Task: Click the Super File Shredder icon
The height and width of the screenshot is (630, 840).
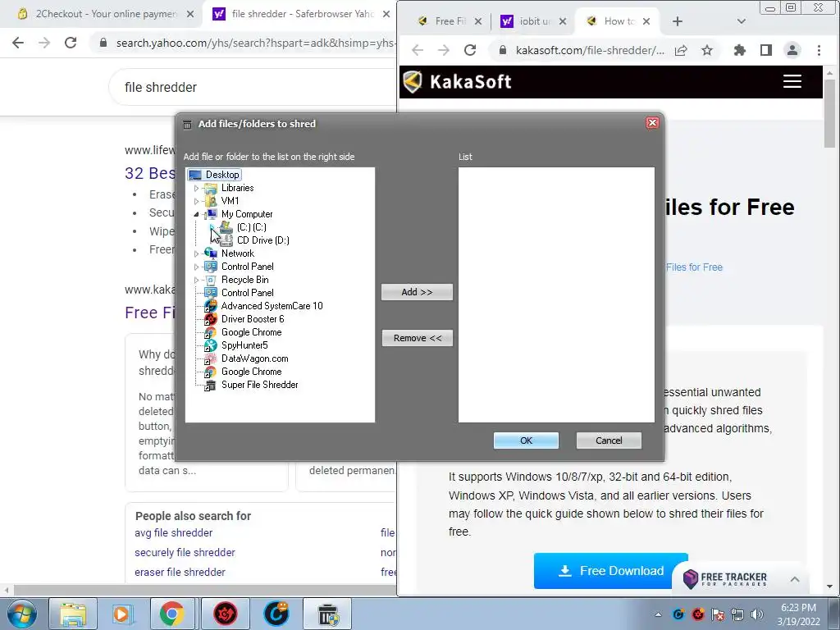Action: (x=211, y=385)
